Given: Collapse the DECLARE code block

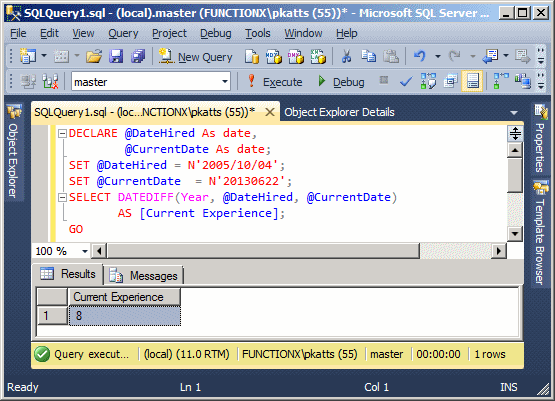Looking at the screenshot, I should tap(62, 133).
